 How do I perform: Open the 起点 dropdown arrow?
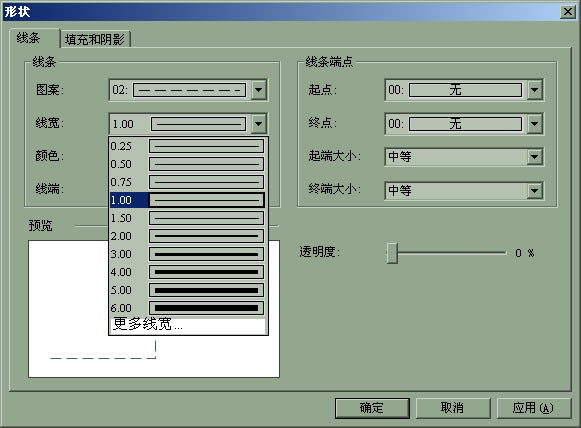(534, 90)
